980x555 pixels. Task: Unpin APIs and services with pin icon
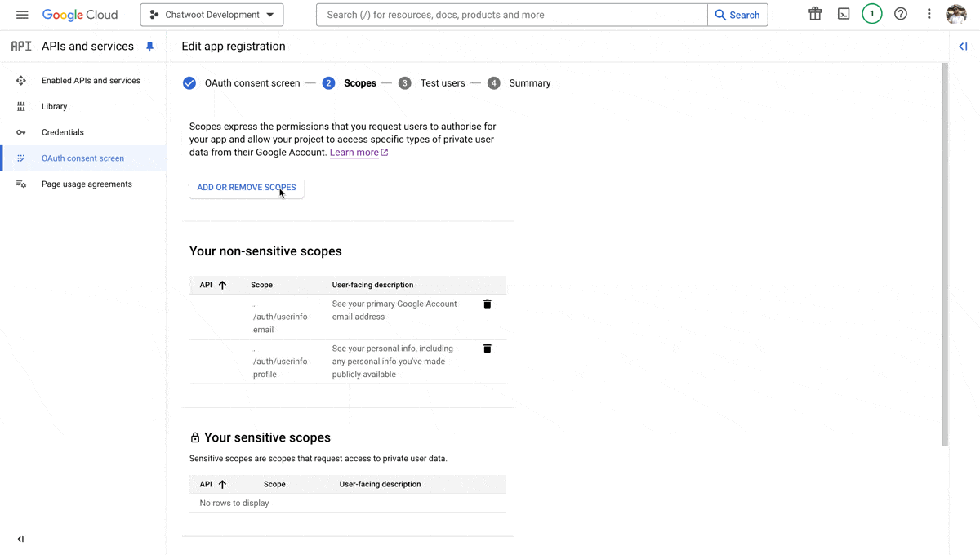pos(149,47)
